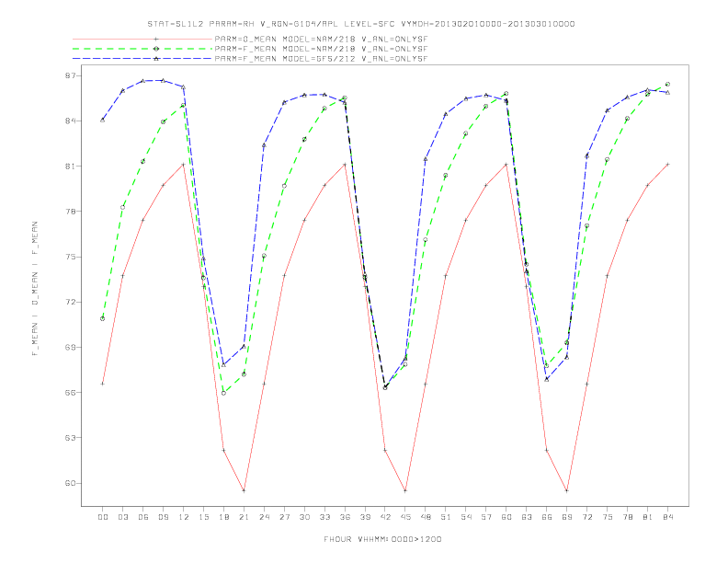The width and height of the screenshot is (728, 563).
Task: Click the red solid legend line sample
Action: click(142, 39)
